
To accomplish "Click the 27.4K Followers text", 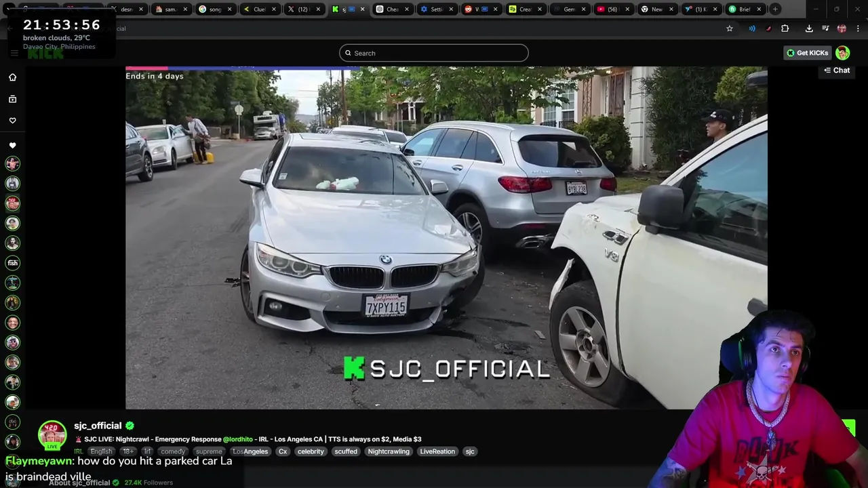I will tap(148, 483).
